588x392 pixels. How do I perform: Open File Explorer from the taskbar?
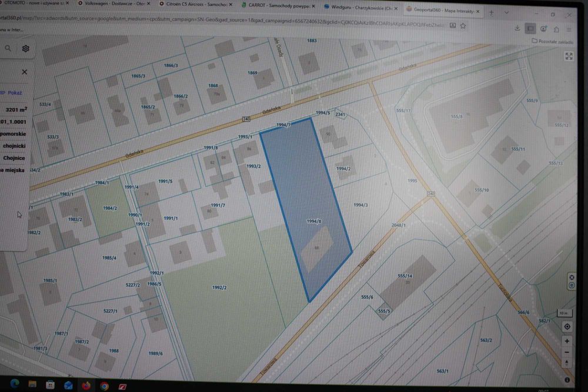point(32,384)
